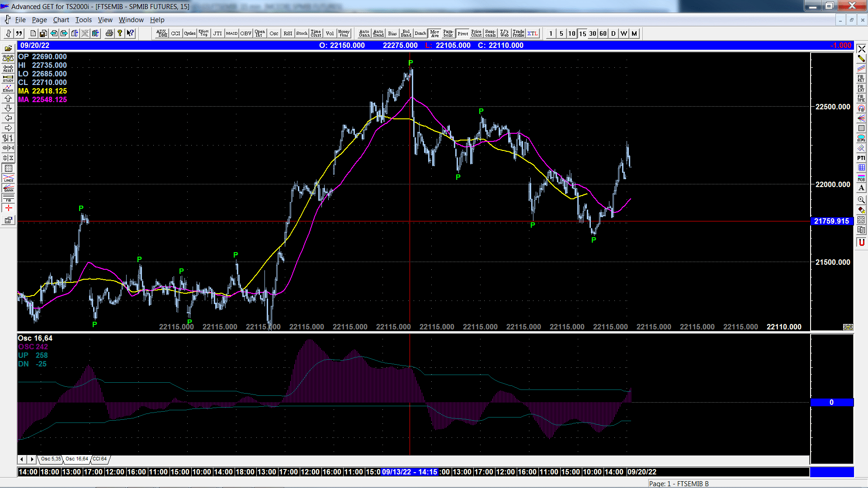868x488 pixels.
Task: Click the context help pointer icon
Action: click(x=130, y=33)
